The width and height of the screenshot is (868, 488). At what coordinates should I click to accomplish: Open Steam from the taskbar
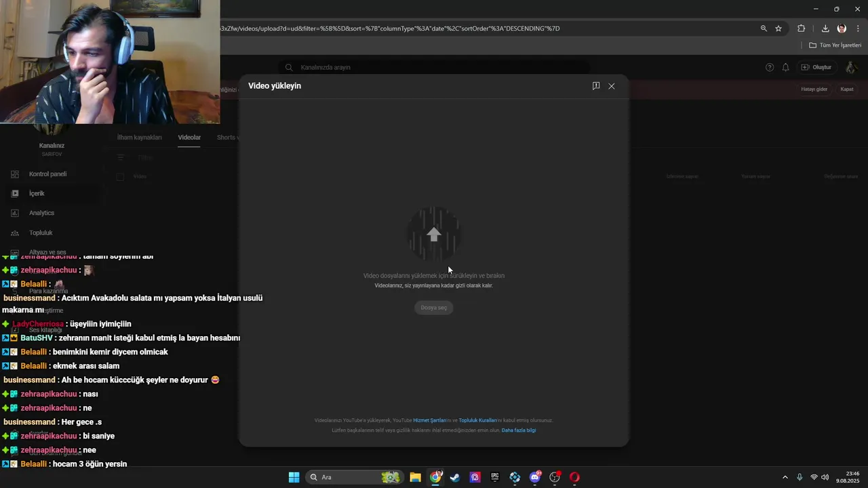455,477
